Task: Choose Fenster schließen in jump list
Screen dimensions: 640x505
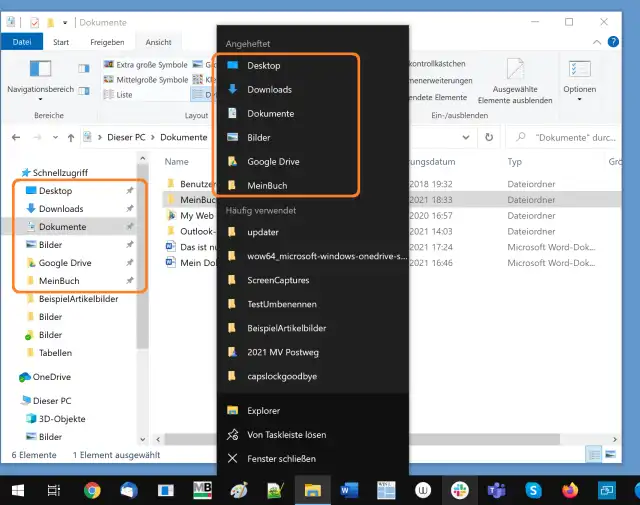Action: tap(281, 459)
